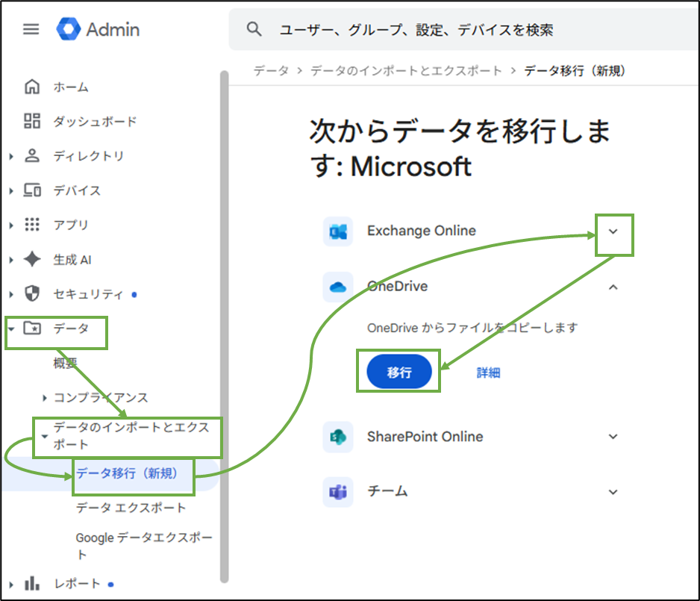Open the 詳細 link for OneDrive
Viewport: 700px width, 601px height.
pyautogui.click(x=488, y=373)
